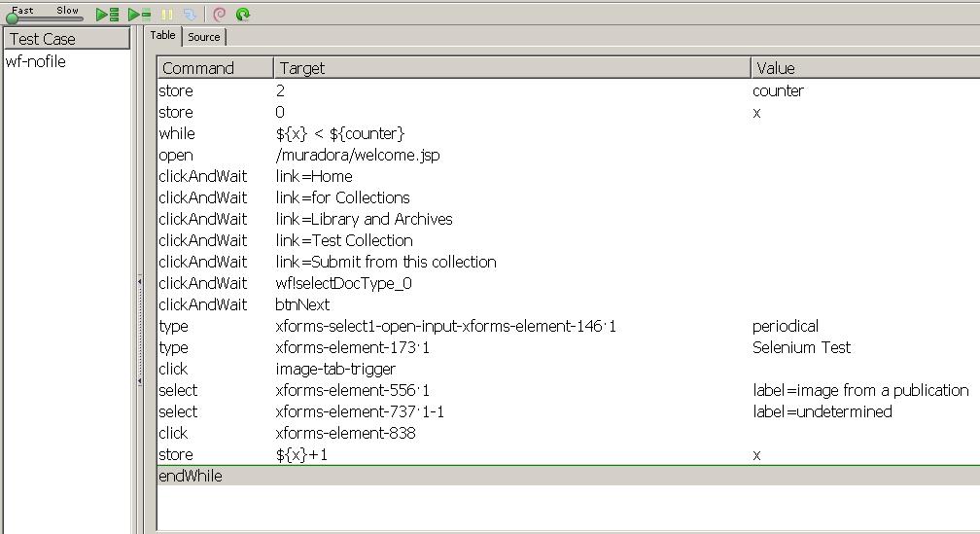Collapse sidebar using upper splitter arrow
Viewport: 980px width, 534px height.
139,282
